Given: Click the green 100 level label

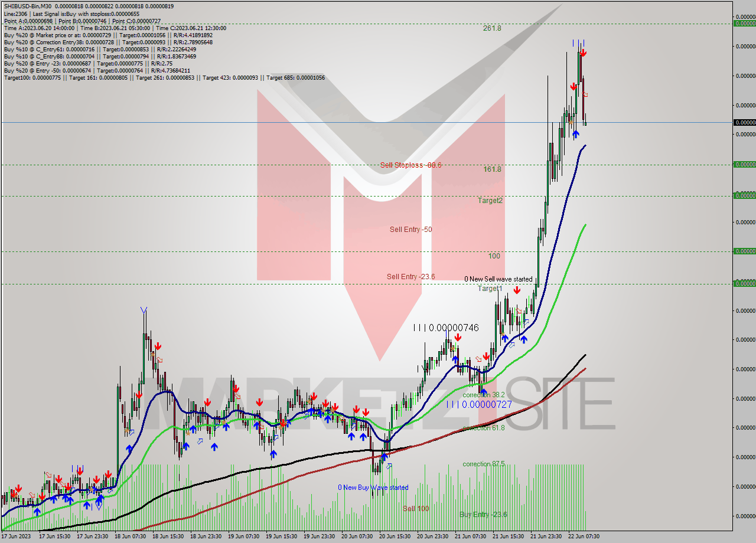Looking at the screenshot, I should (x=494, y=256).
